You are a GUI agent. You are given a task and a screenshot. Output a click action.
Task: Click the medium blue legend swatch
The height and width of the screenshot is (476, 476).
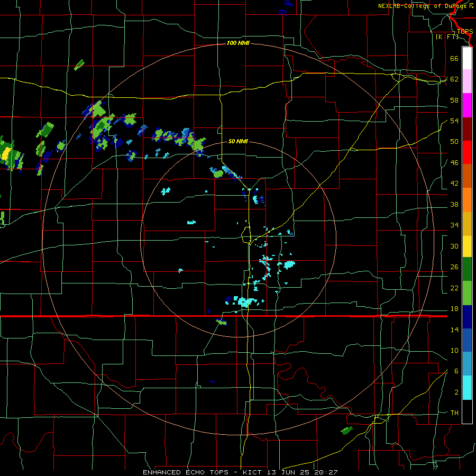(467, 341)
